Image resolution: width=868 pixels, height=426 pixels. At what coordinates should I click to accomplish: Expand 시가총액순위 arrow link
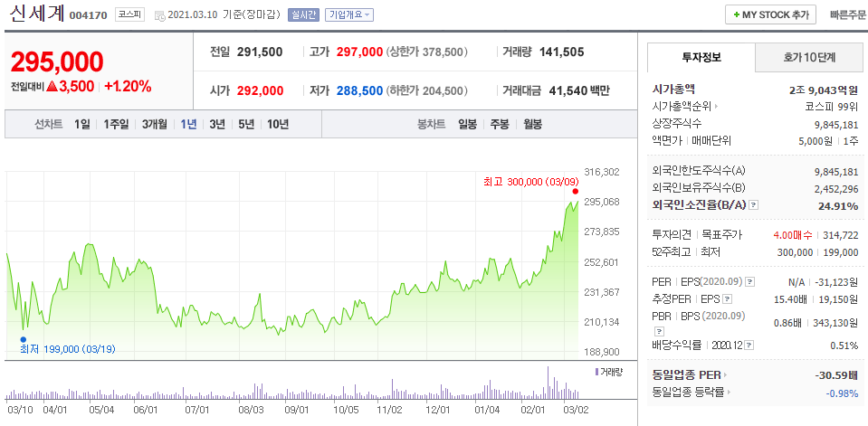point(716,107)
